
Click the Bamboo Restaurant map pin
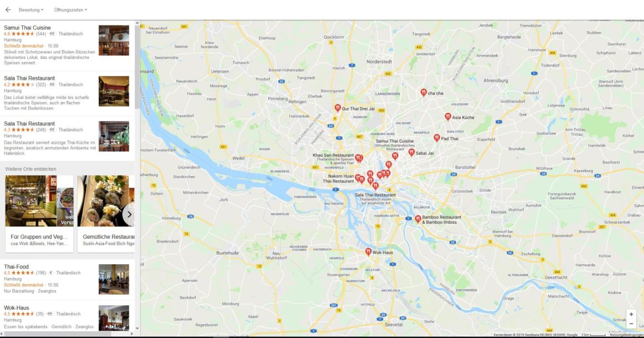(x=417, y=219)
